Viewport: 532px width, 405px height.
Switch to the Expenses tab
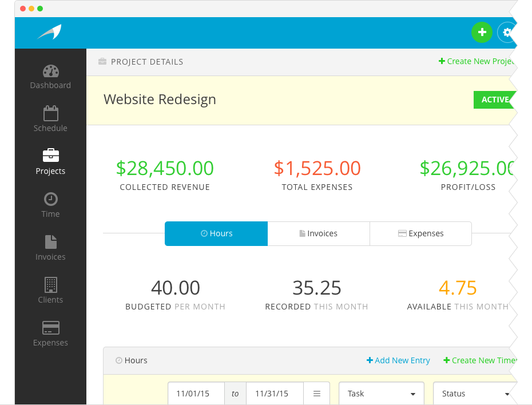click(x=420, y=233)
